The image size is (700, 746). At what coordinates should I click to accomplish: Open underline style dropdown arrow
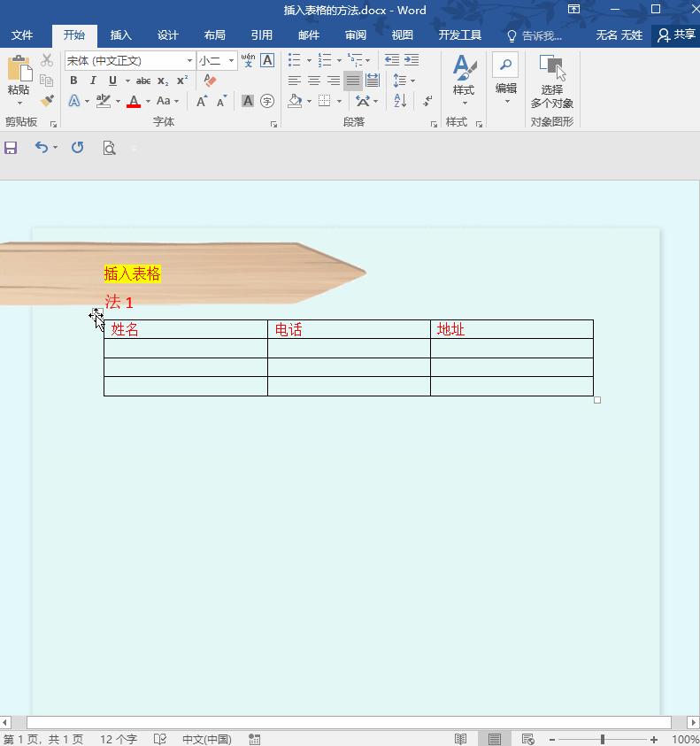pyautogui.click(x=127, y=81)
